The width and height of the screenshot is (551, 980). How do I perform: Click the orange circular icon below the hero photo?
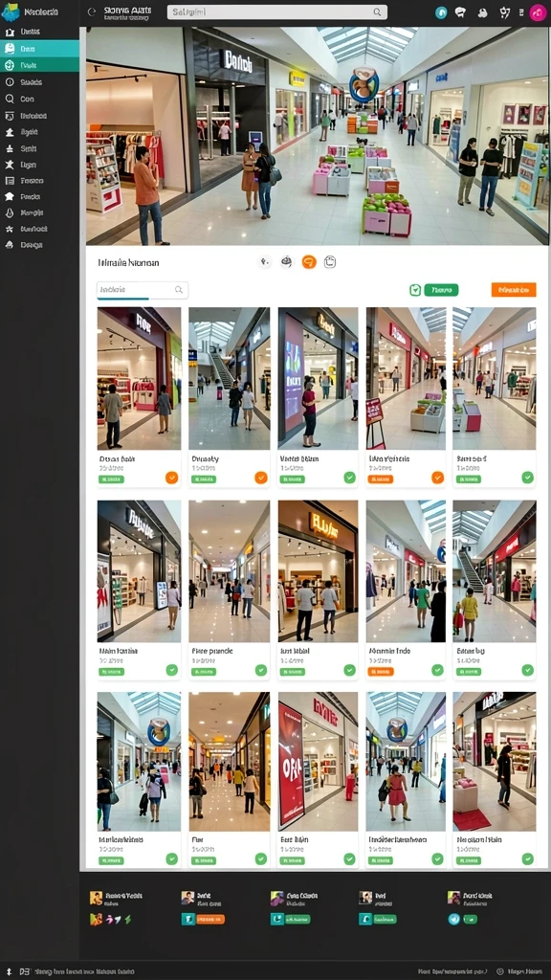click(x=309, y=262)
